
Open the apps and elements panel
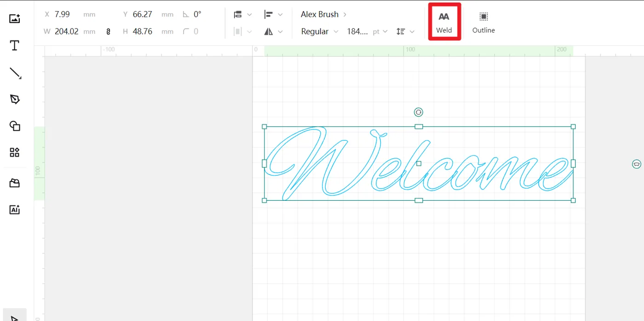click(x=15, y=152)
